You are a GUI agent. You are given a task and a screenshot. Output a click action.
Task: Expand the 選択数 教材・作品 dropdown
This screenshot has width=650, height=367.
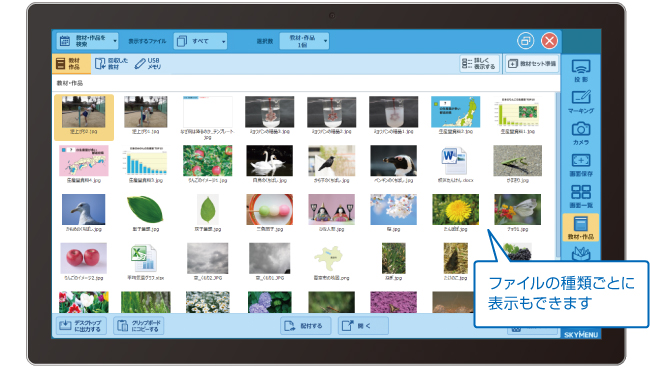point(304,41)
